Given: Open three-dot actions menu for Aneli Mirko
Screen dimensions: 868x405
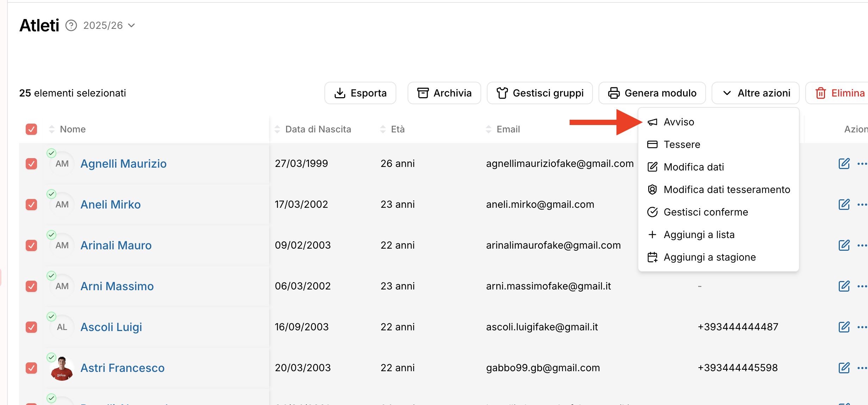Looking at the screenshot, I should [x=862, y=205].
